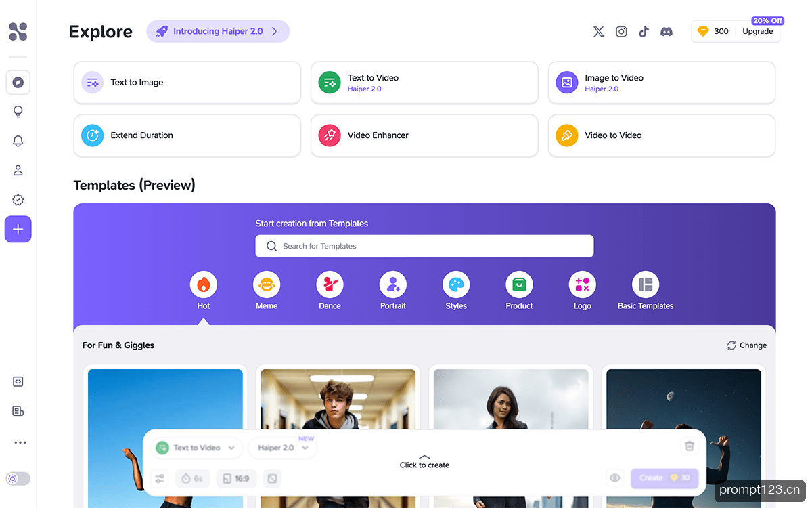Click the Upgrade button
Viewport: 812px width, 508px height.
click(758, 31)
